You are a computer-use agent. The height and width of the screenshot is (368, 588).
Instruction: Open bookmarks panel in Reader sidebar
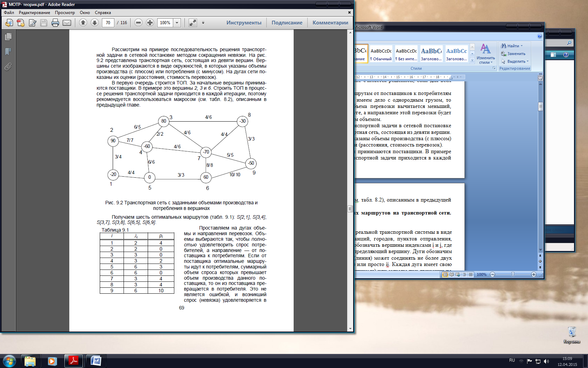[x=8, y=52]
